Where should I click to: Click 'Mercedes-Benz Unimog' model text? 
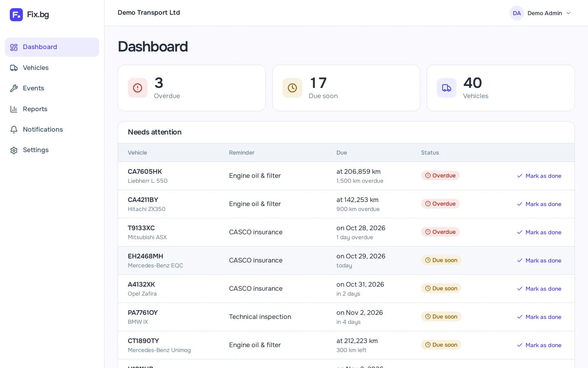click(x=159, y=350)
